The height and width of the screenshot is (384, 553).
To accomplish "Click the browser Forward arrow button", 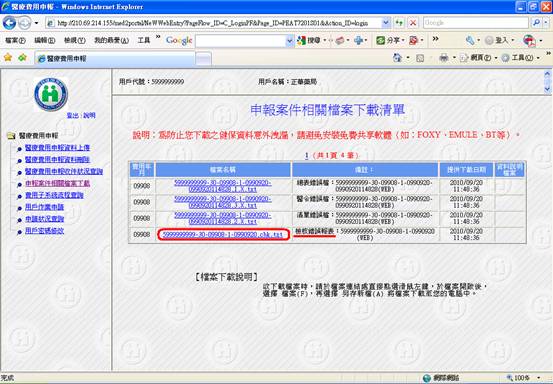I will pos(24,23).
